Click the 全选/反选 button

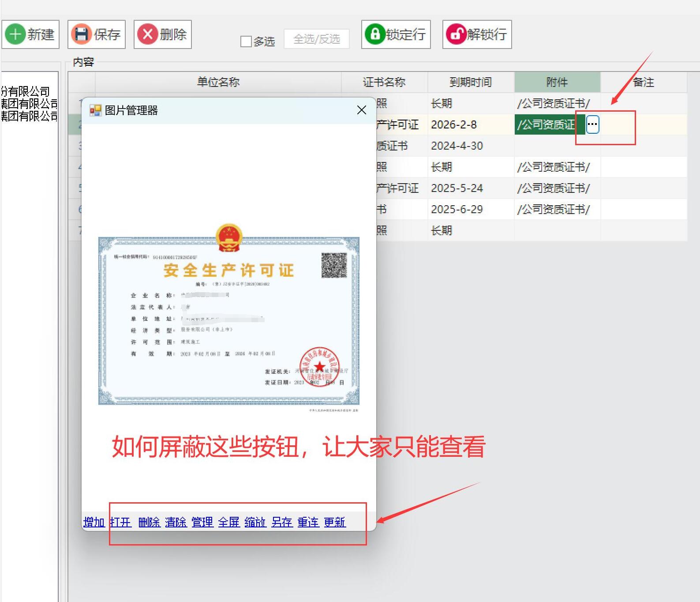tap(316, 39)
